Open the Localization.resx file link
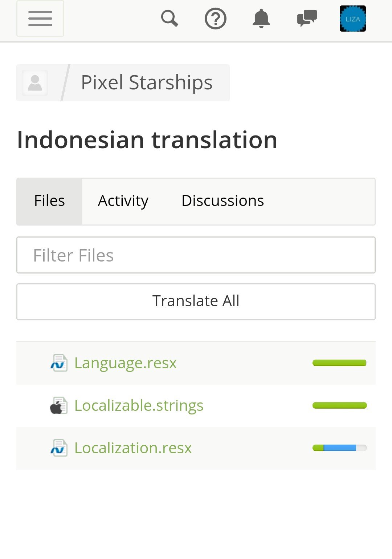 click(133, 448)
